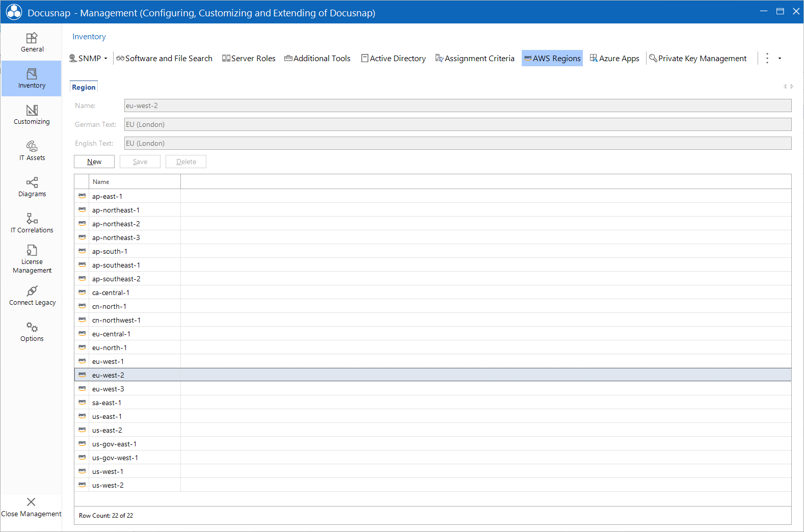The height and width of the screenshot is (532, 804).
Task: Select row us-gov-west-1
Action: [433, 458]
